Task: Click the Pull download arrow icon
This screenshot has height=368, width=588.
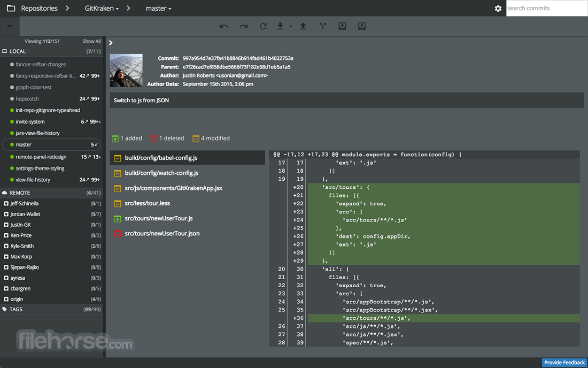Action: pos(280,26)
